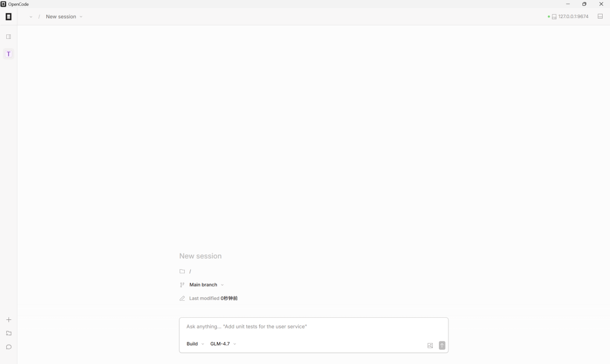Close the OpenCode window

[601, 4]
